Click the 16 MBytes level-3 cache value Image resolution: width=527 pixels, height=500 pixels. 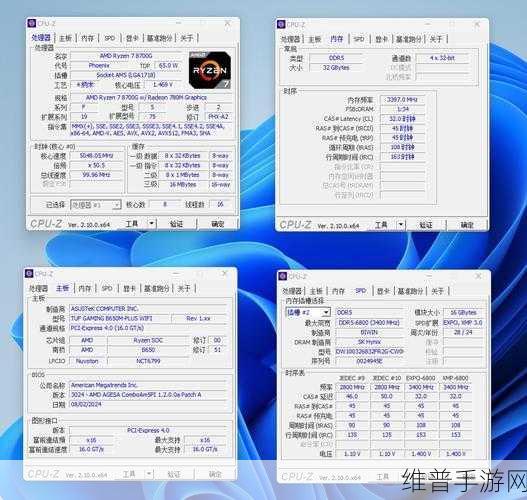pyautogui.click(x=183, y=184)
